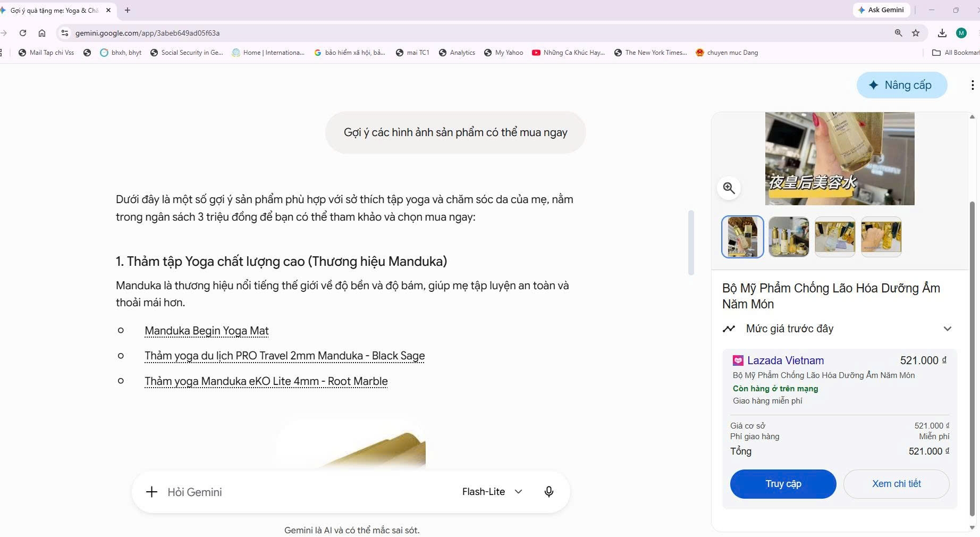Screen dimensions: 980x537
Task: Open the browser home page icon
Action: 42,33
